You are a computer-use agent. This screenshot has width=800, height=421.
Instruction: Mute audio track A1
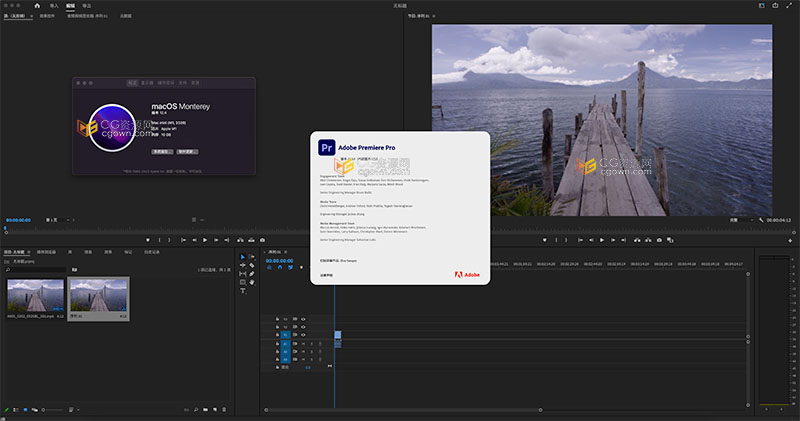(x=303, y=343)
